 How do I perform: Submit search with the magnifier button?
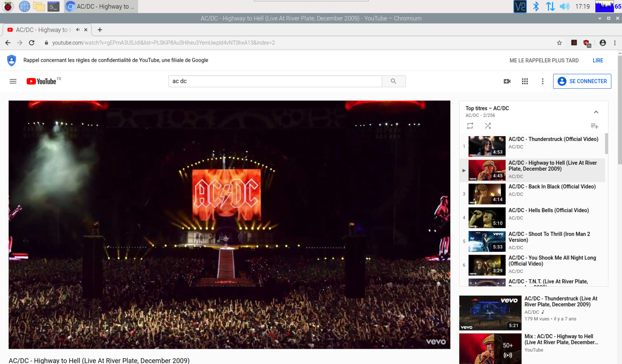[x=393, y=81]
